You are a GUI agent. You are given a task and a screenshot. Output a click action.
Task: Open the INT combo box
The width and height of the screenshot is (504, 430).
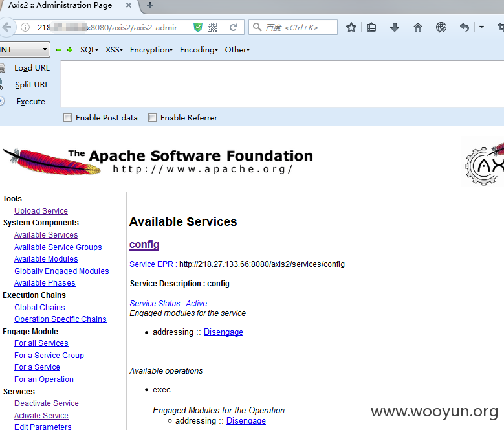pyautogui.click(x=25, y=49)
